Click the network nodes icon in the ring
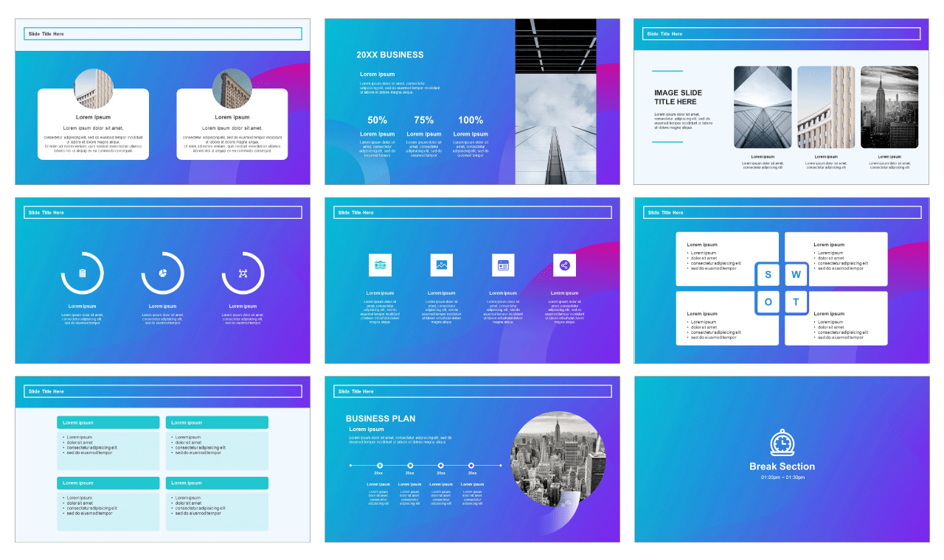 pyautogui.click(x=243, y=273)
